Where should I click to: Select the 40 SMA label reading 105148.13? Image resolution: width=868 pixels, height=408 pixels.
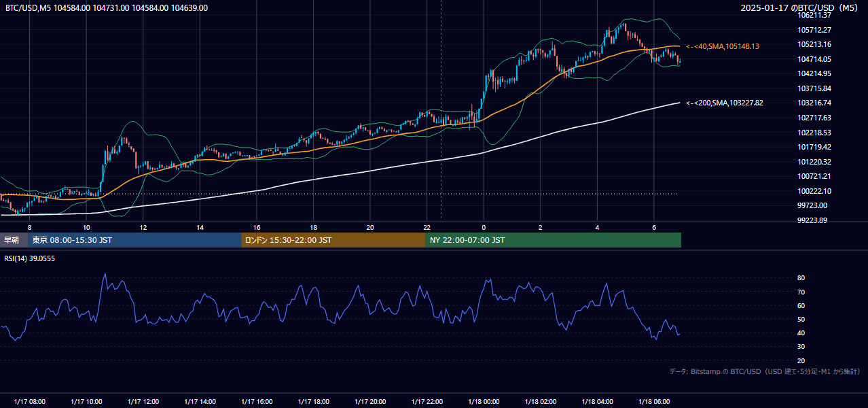(723, 46)
